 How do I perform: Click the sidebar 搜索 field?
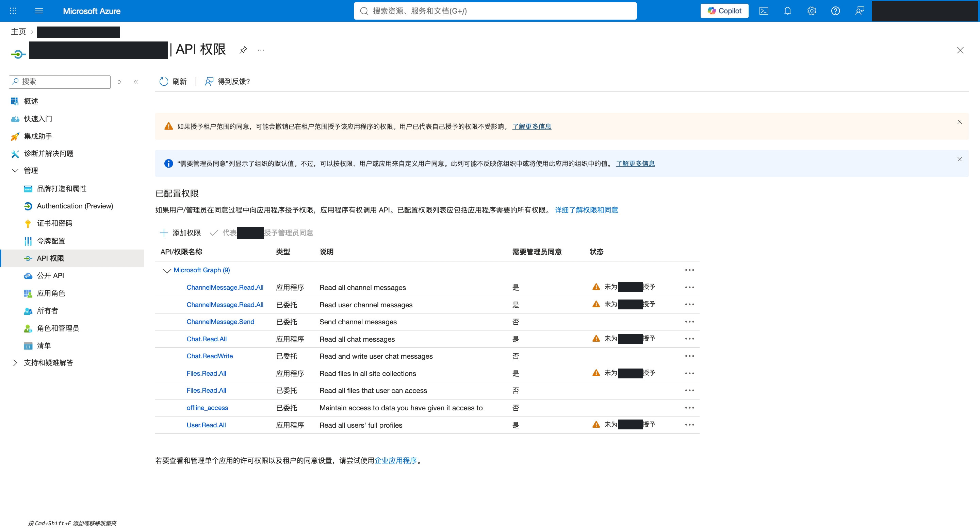point(60,82)
